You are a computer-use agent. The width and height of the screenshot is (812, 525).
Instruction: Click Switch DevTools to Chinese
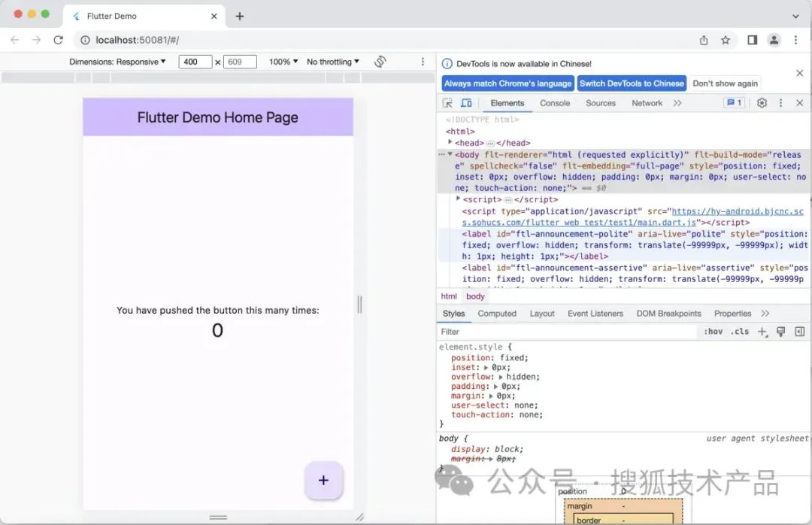coord(632,83)
